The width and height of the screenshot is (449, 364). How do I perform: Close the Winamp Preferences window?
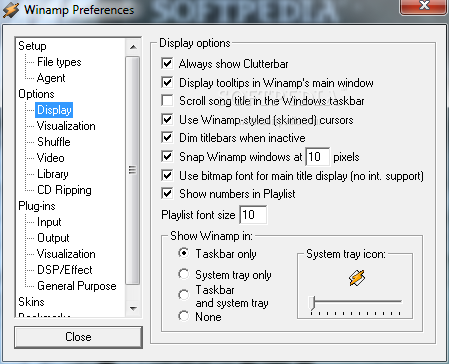pos(423,6)
